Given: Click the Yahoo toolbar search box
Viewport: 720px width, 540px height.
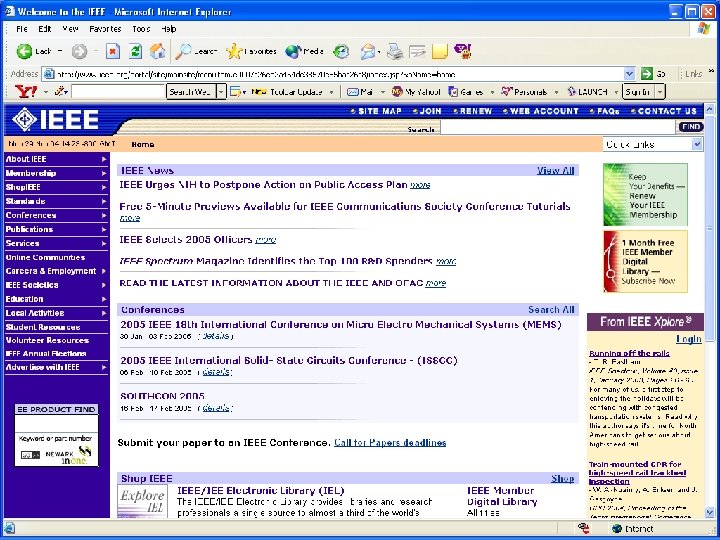Looking at the screenshot, I should coord(118,92).
